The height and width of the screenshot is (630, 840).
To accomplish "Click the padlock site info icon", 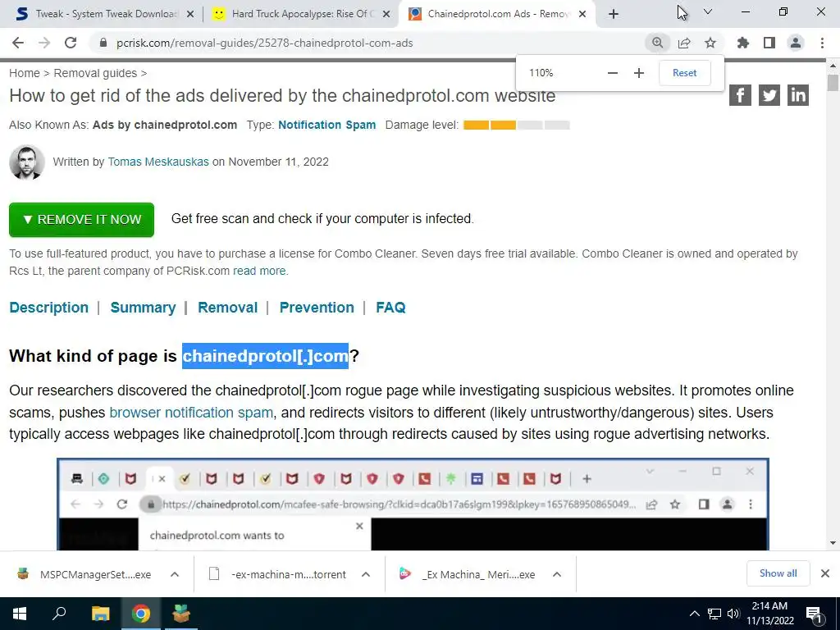I will click(103, 43).
